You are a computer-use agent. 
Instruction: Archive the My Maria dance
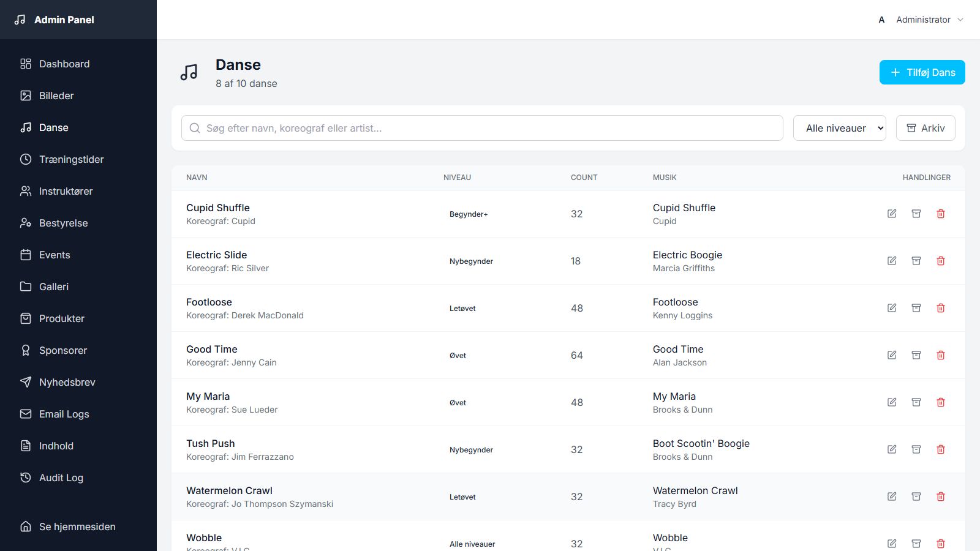(916, 402)
